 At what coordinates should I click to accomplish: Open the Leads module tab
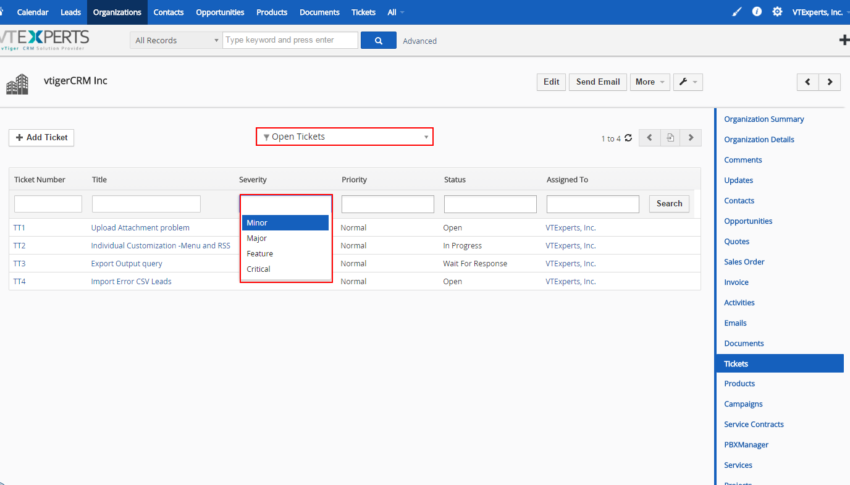coord(70,12)
